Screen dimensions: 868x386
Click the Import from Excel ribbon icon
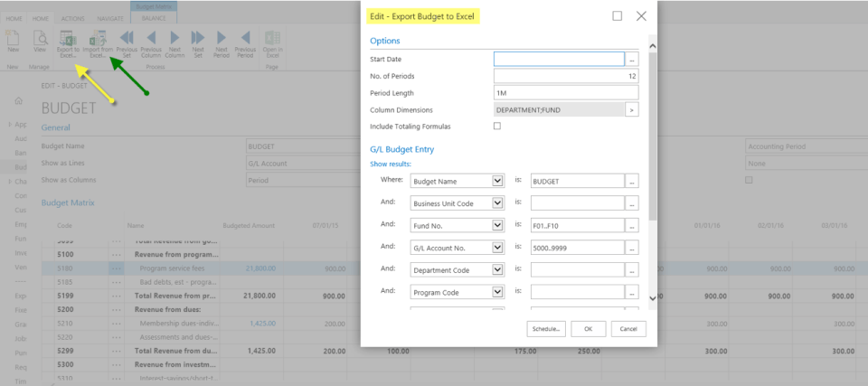click(99, 40)
